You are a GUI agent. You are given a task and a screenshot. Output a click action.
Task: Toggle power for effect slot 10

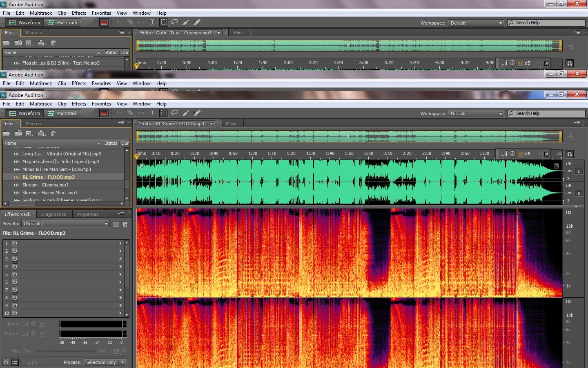click(x=15, y=313)
